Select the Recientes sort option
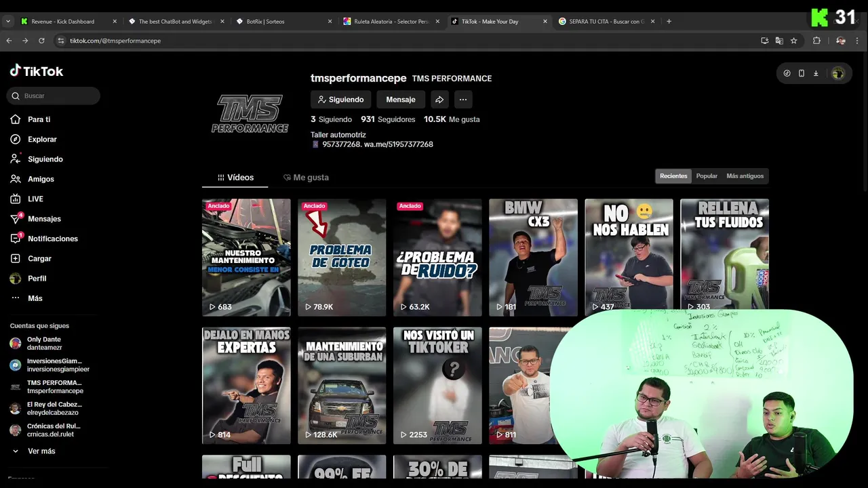The width and height of the screenshot is (868, 488). click(673, 176)
